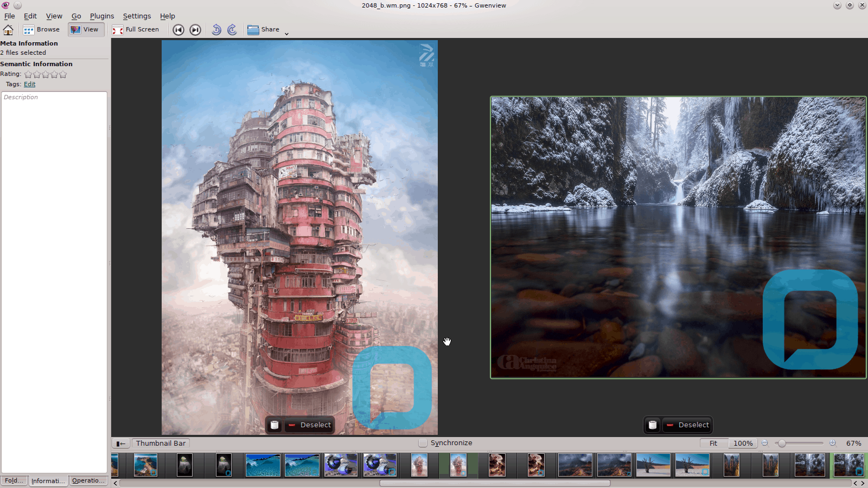Image resolution: width=868 pixels, height=488 pixels.
Task: Trash the snowy river image using its trash icon
Action: (653, 425)
